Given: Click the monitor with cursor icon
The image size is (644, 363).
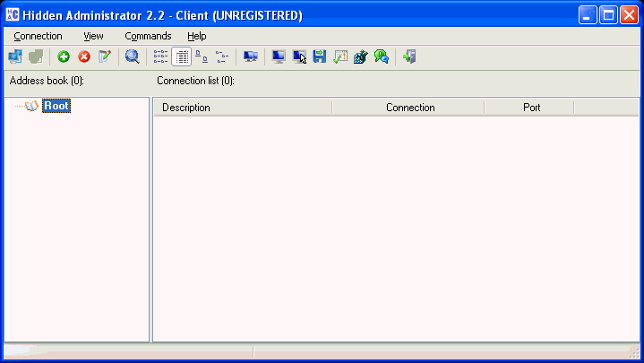Looking at the screenshot, I should tap(299, 56).
